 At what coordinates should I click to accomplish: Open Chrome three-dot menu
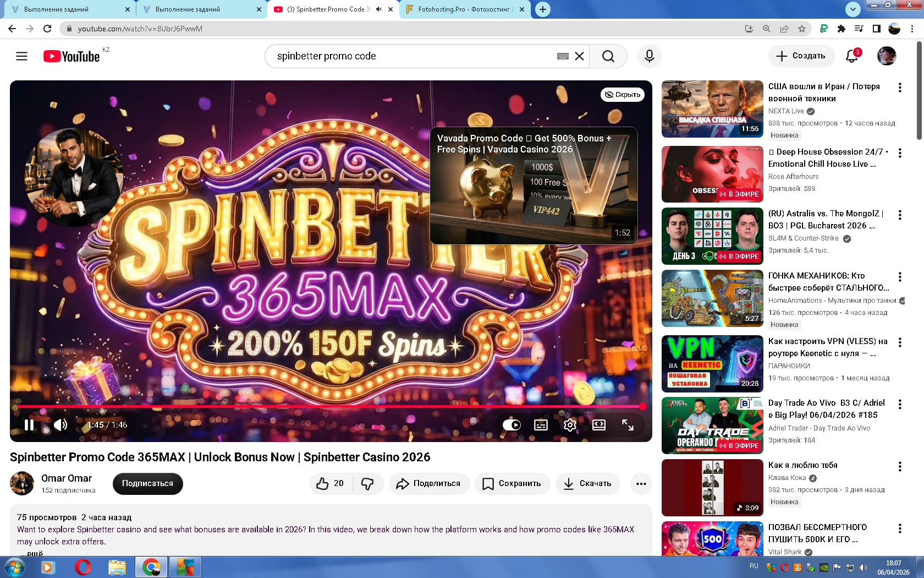click(x=913, y=29)
